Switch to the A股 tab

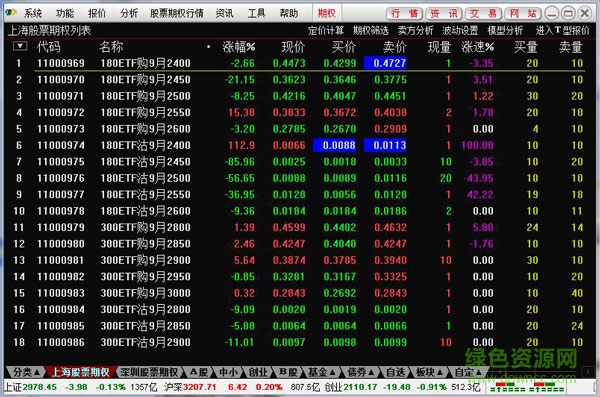(199, 372)
